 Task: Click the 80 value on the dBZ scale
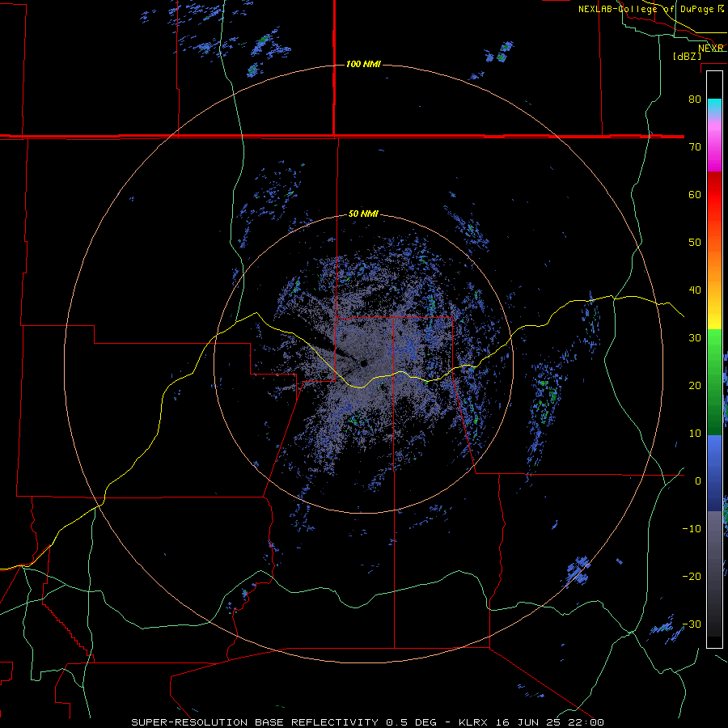click(x=695, y=99)
